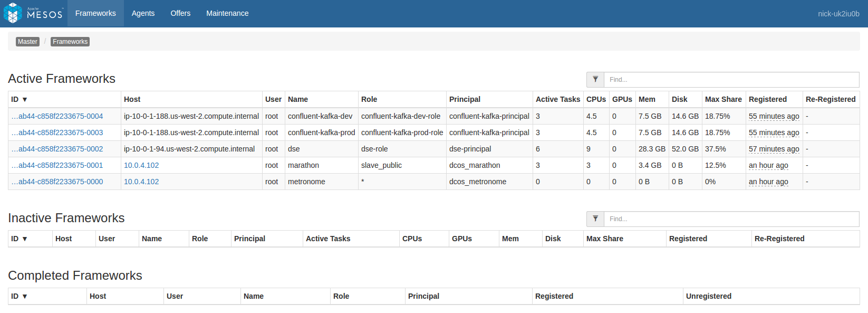Click the filter icon beside Inactive Frameworks search
The width and height of the screenshot is (868, 313).
point(595,219)
